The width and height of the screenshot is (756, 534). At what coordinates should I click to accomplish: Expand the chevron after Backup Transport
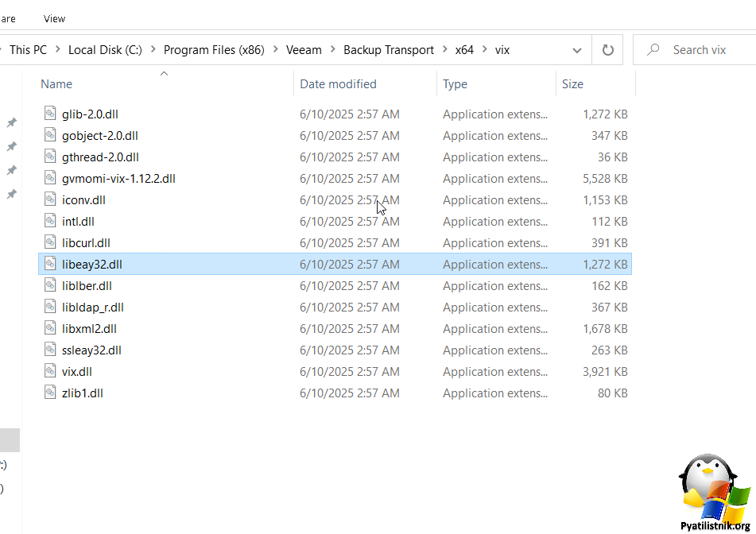pos(444,50)
